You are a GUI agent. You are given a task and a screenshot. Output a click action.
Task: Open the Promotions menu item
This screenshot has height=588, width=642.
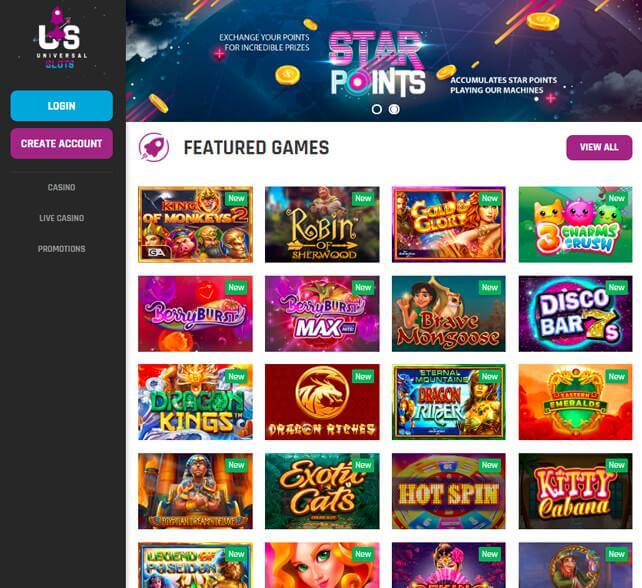[x=61, y=249]
